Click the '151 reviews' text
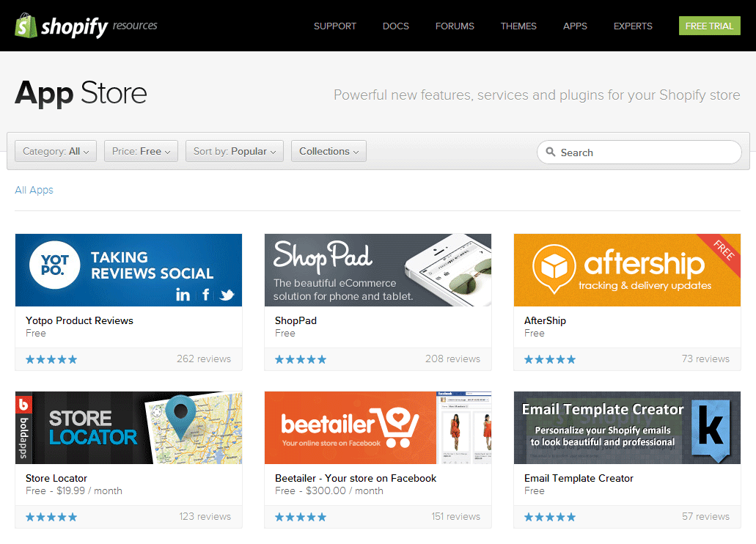Screen dimensions: 756x544 click(455, 517)
